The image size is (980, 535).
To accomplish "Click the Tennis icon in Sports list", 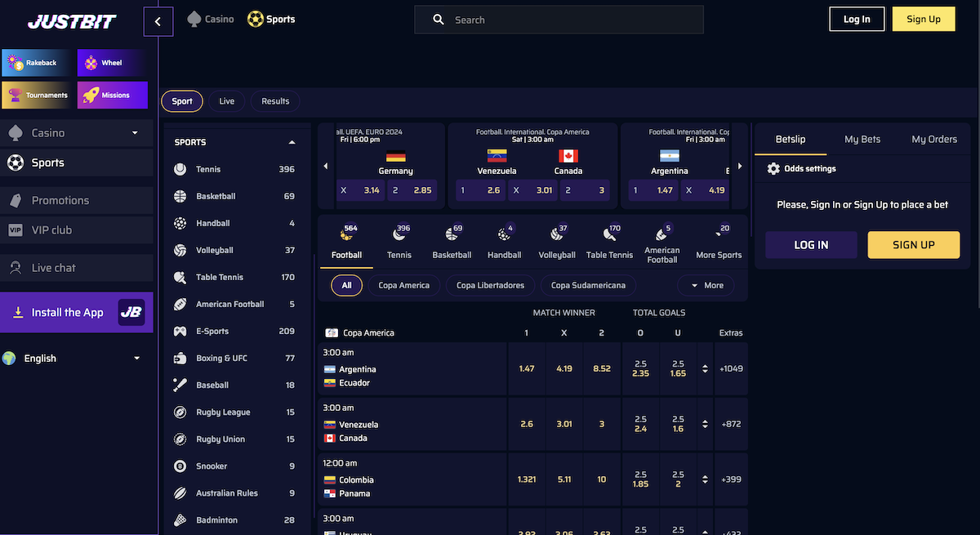I will [180, 169].
